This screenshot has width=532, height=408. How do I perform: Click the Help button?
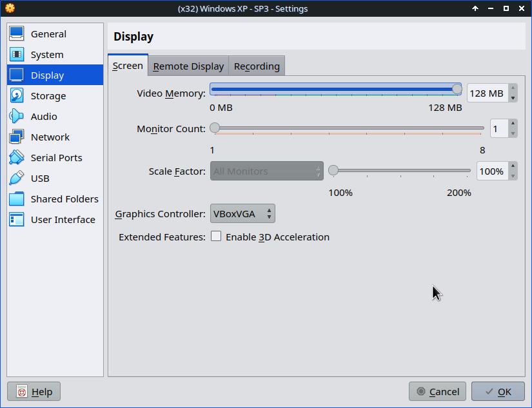pos(34,391)
